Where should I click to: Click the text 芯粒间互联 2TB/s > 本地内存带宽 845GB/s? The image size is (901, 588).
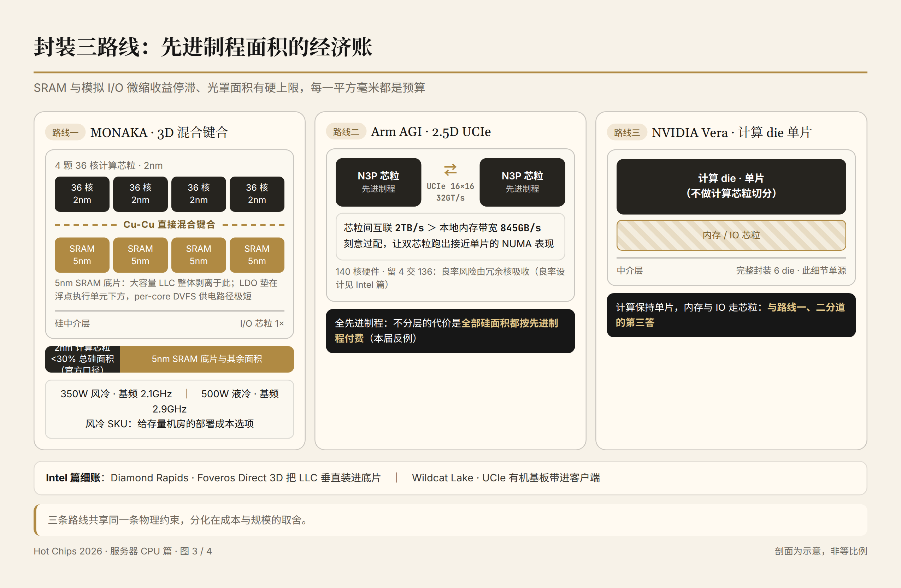(442, 228)
